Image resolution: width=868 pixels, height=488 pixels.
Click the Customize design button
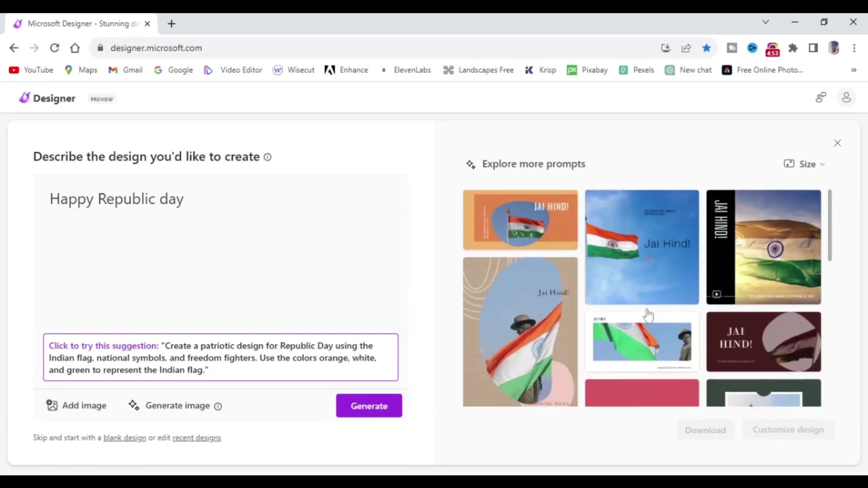tap(788, 430)
